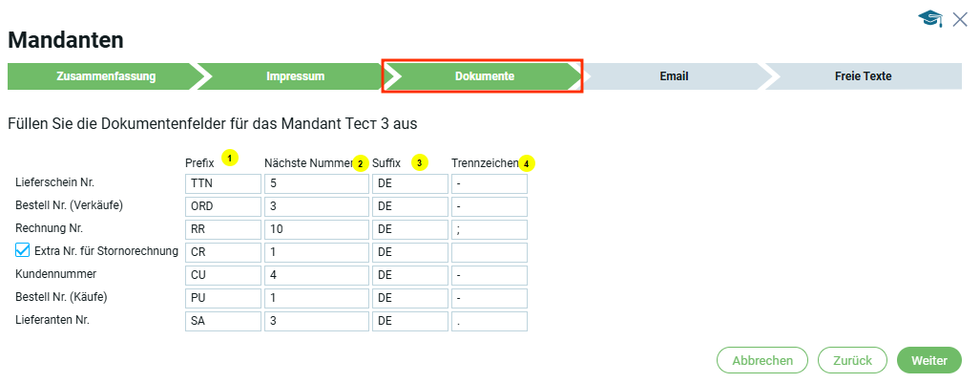The height and width of the screenshot is (383, 980).
Task: Jump to the Freie Texte step
Action: pos(863,76)
